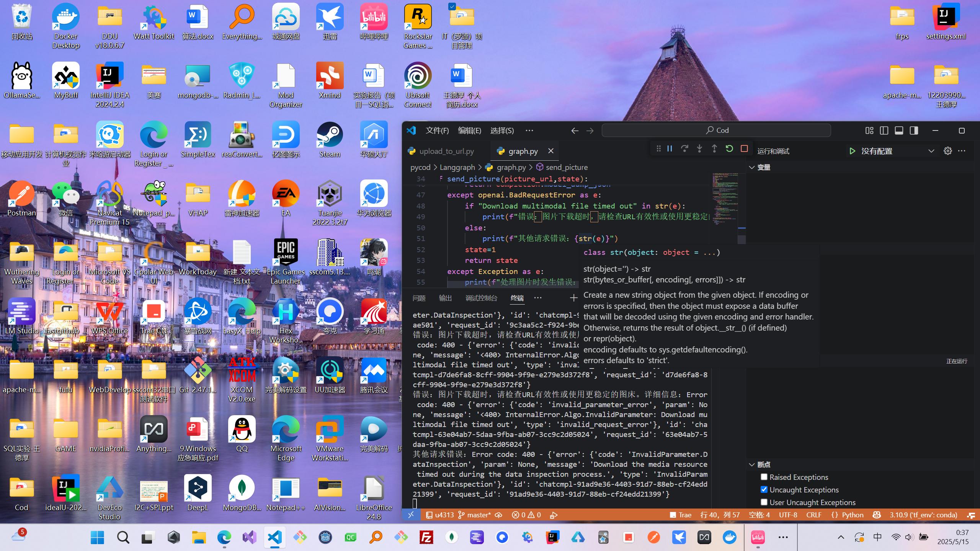Screen dimensions: 980x551
Task: Open the 编辑(E) menu
Action: 469,130
